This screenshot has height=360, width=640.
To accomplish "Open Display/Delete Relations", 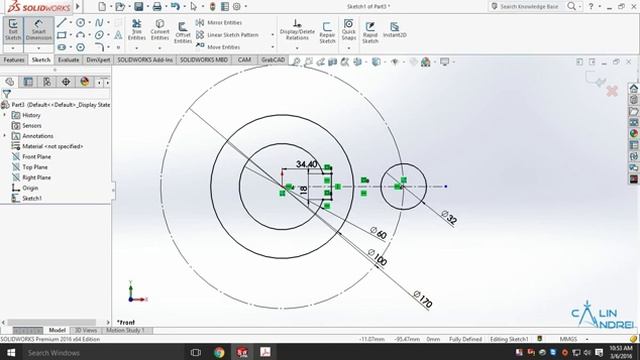I will pos(297,29).
